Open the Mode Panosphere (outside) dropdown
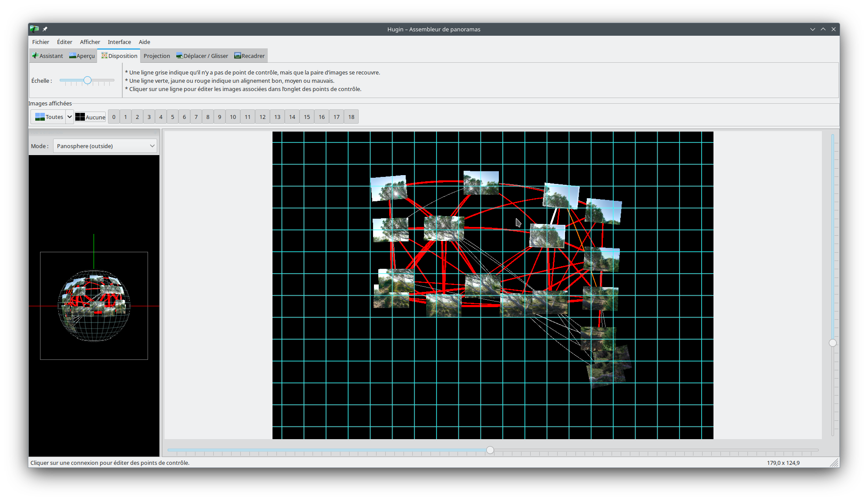Image resolution: width=868 pixels, height=501 pixels. pyautogui.click(x=105, y=146)
